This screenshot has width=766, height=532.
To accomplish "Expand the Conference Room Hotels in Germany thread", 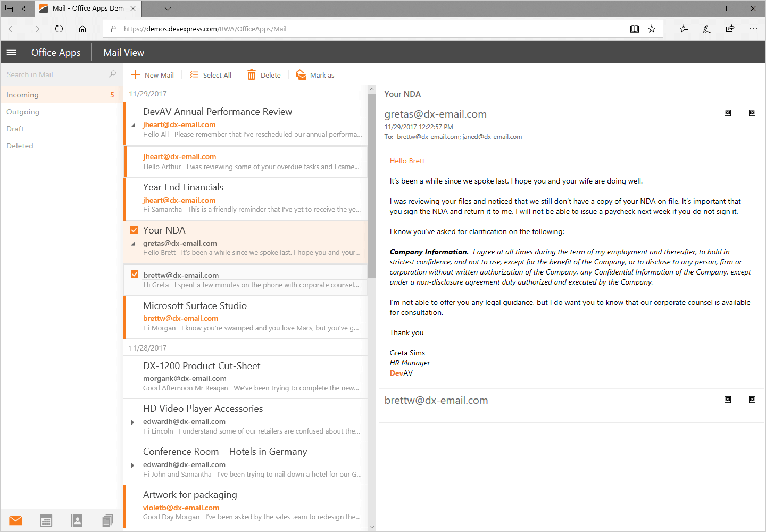I will (132, 466).
